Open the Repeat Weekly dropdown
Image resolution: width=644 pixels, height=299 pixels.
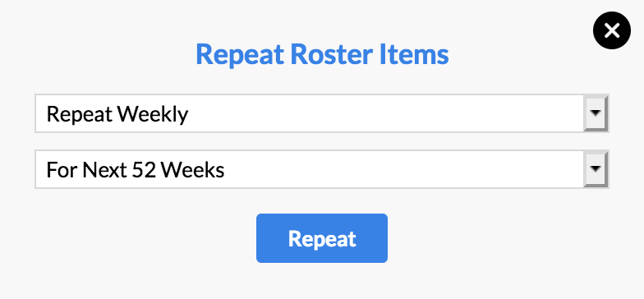[x=322, y=113]
